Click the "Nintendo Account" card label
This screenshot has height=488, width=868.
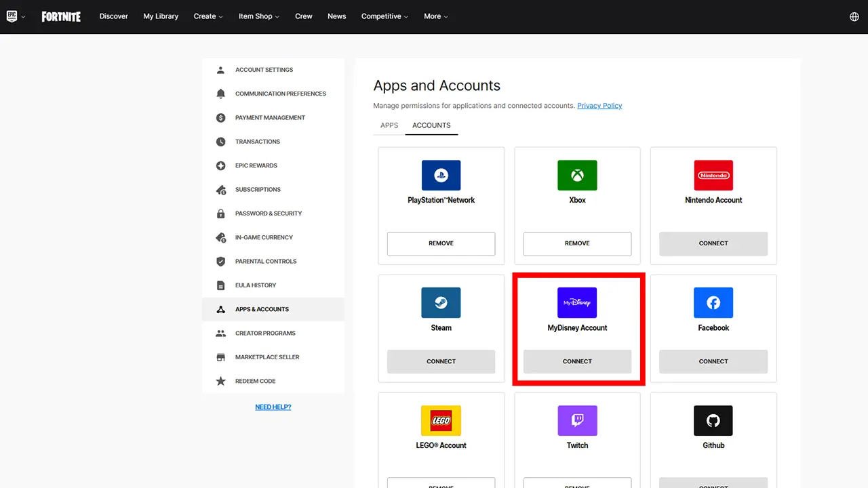[713, 200]
